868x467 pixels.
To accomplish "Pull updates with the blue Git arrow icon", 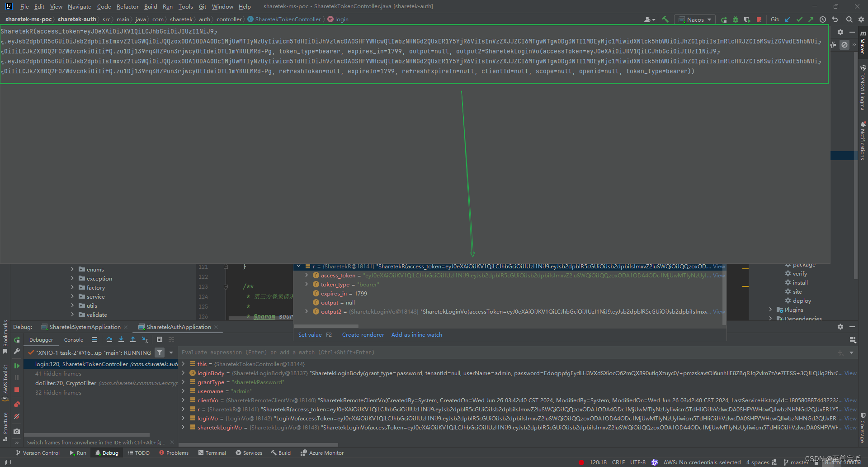I will pos(788,19).
